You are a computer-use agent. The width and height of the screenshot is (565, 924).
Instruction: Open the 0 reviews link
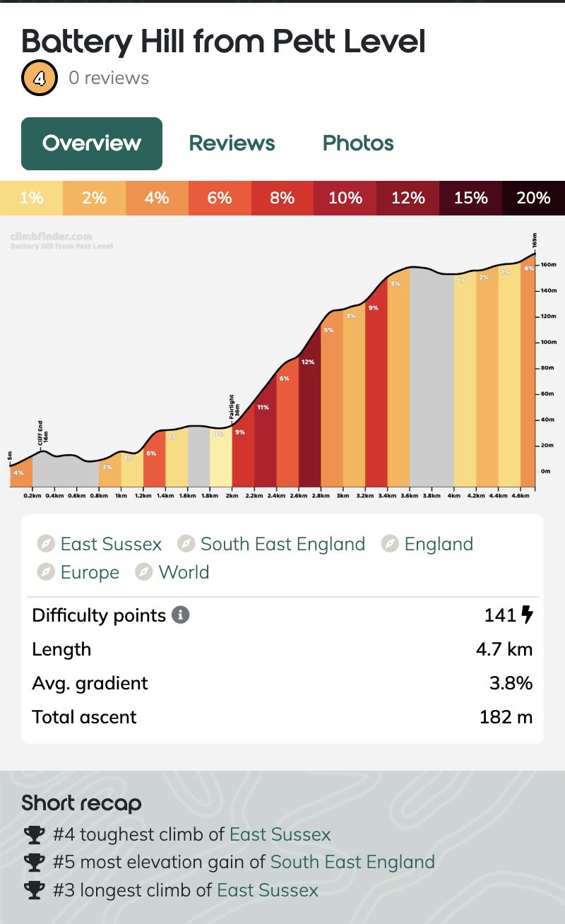tap(109, 78)
